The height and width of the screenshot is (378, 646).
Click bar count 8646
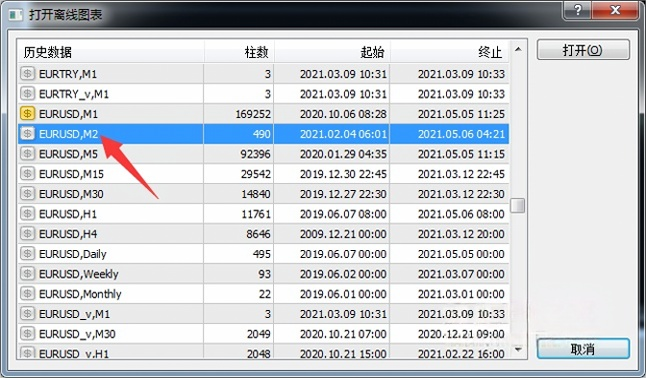(x=258, y=234)
